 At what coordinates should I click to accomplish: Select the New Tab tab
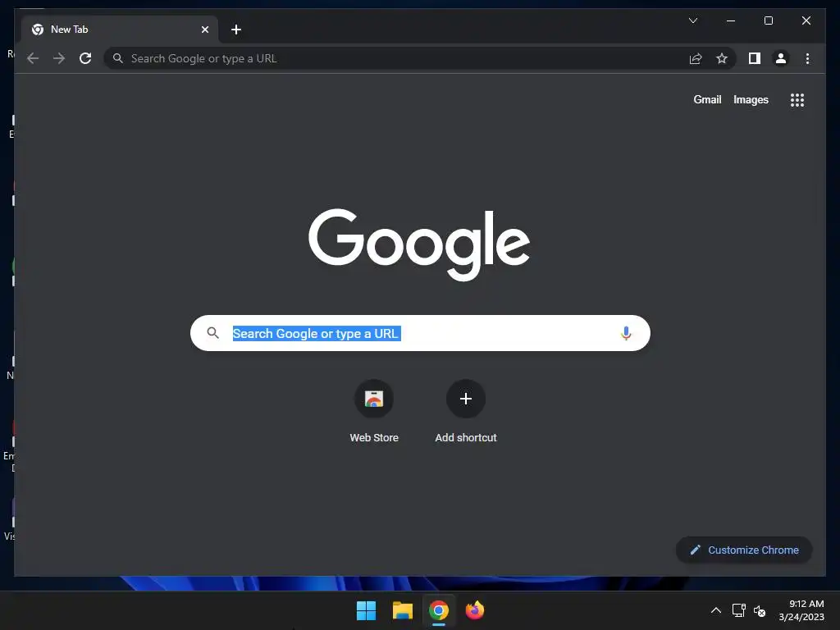coord(120,30)
